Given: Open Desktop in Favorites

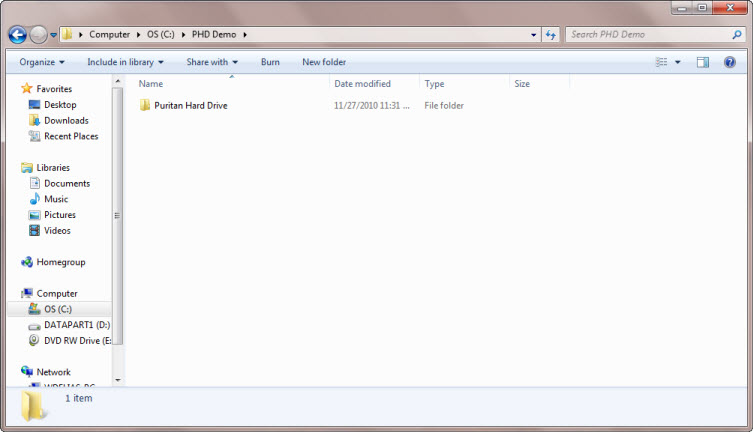Looking at the screenshot, I should pos(60,105).
